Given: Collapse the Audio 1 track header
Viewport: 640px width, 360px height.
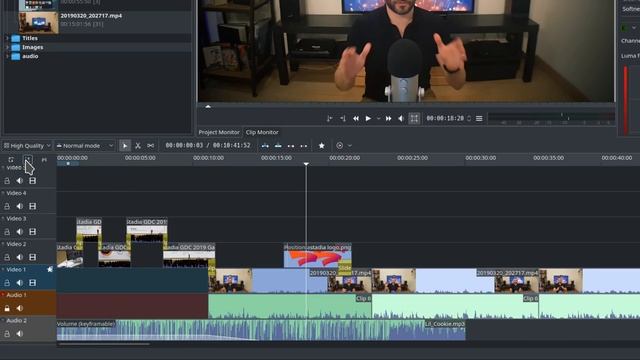Looking at the screenshot, I should pyautogui.click(x=3, y=295).
